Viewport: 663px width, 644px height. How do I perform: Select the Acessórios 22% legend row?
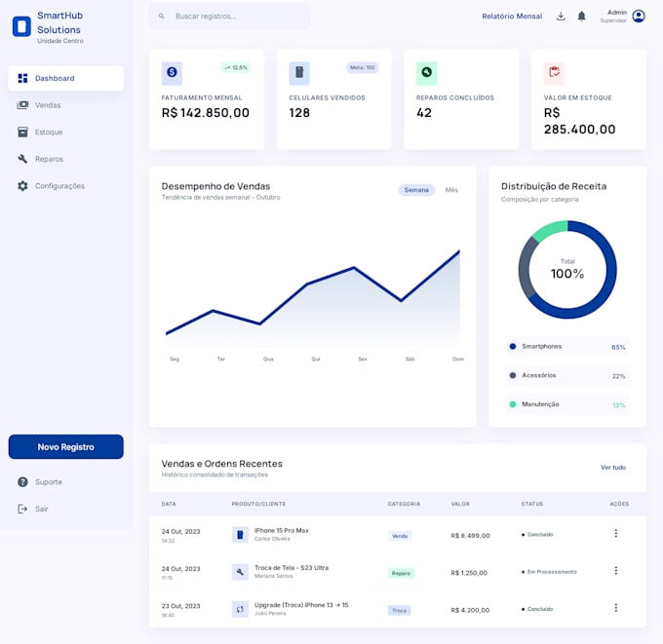point(567,375)
